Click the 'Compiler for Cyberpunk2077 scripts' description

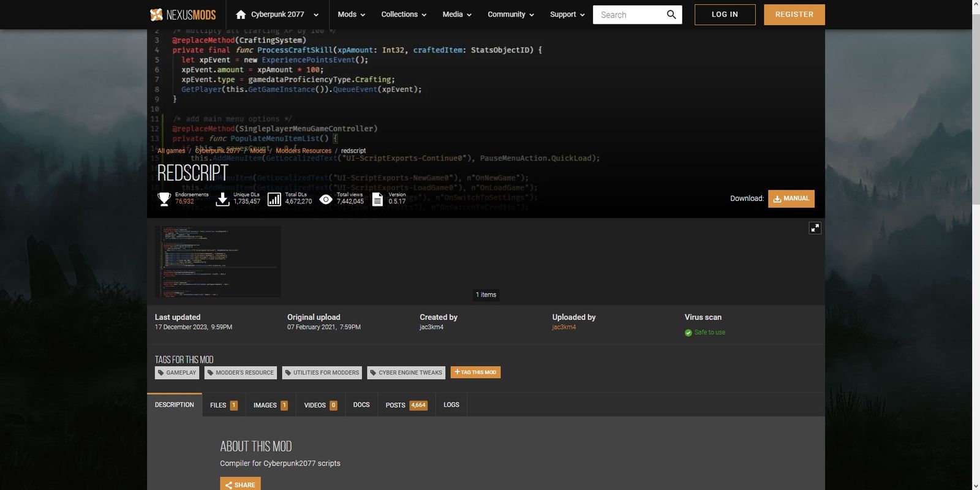coord(280,464)
